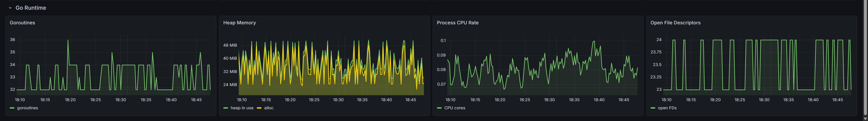Click the CPU cores legend color swatch
Image resolution: width=868 pixels, height=121 pixels.
pos(439,108)
